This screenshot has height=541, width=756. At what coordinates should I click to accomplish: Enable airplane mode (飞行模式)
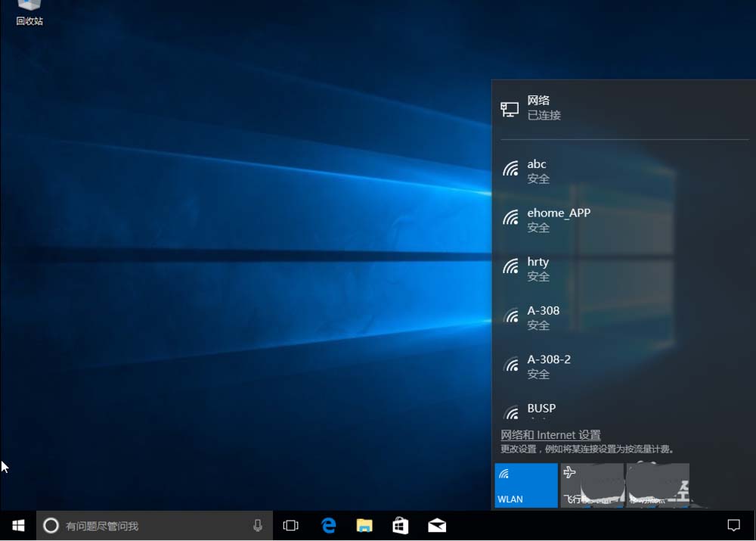pos(591,485)
